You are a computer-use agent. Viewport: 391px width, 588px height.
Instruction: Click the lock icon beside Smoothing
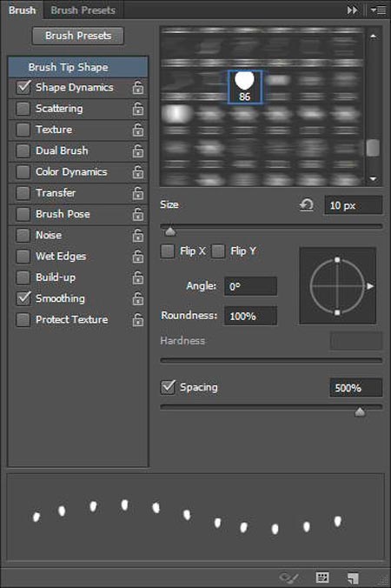(138, 298)
